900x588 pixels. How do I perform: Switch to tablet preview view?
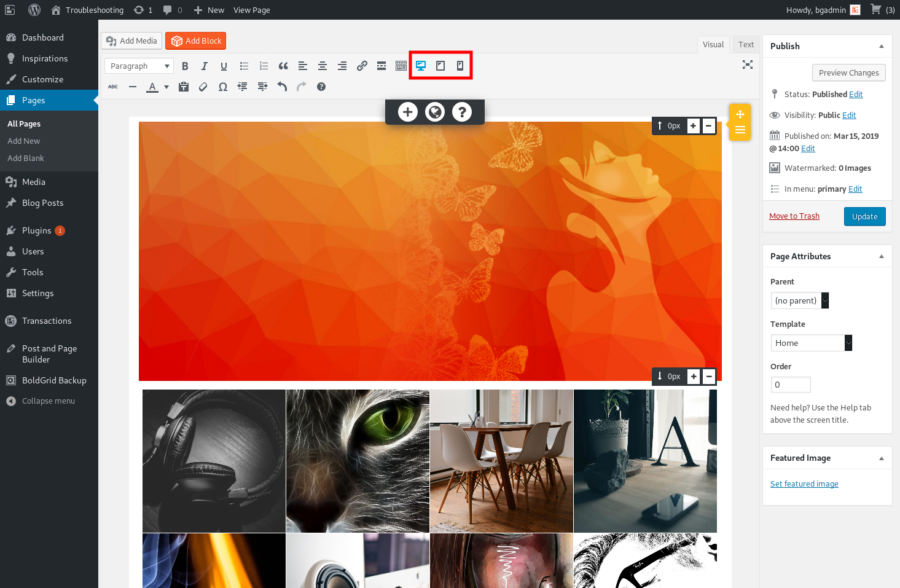pyautogui.click(x=440, y=66)
